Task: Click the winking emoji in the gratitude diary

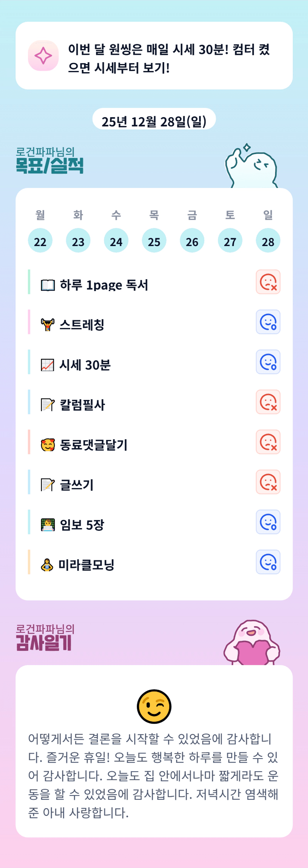Action: click(x=154, y=706)
